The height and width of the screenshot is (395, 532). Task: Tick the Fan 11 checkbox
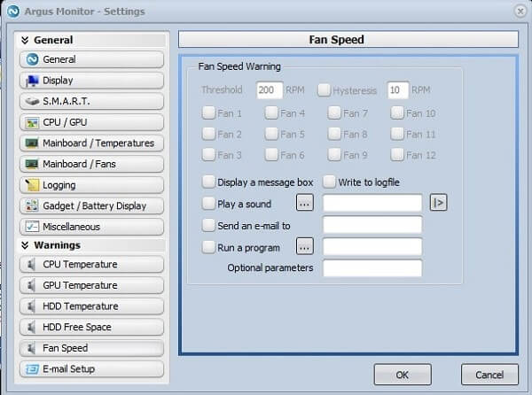pyautogui.click(x=397, y=134)
